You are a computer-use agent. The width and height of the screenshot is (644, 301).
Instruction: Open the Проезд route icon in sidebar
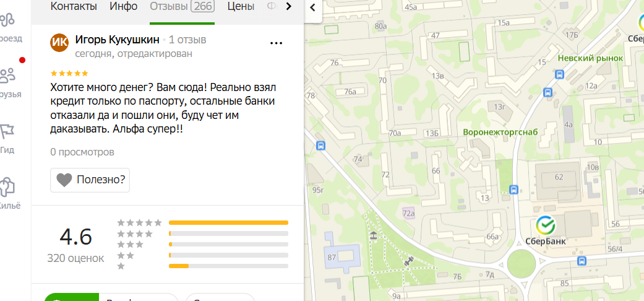pos(7,19)
